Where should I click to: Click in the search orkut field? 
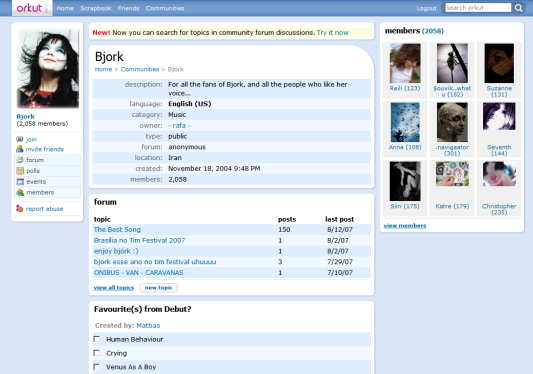[478, 7]
